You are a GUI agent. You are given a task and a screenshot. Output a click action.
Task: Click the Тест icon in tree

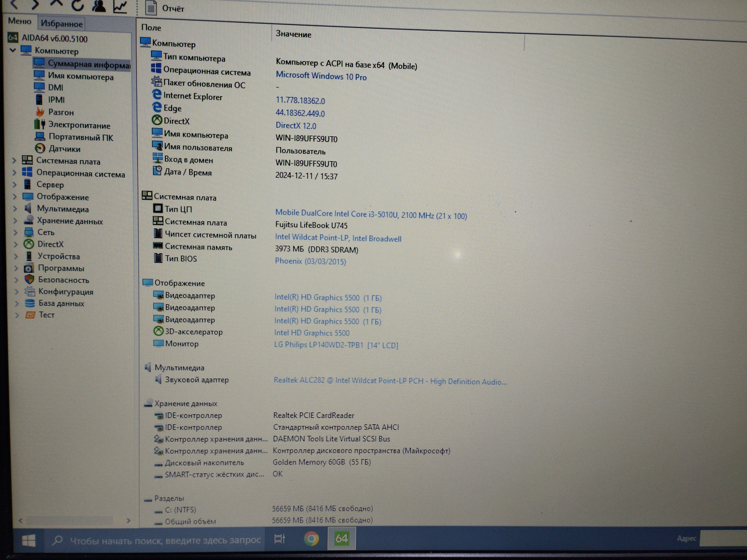coord(30,315)
